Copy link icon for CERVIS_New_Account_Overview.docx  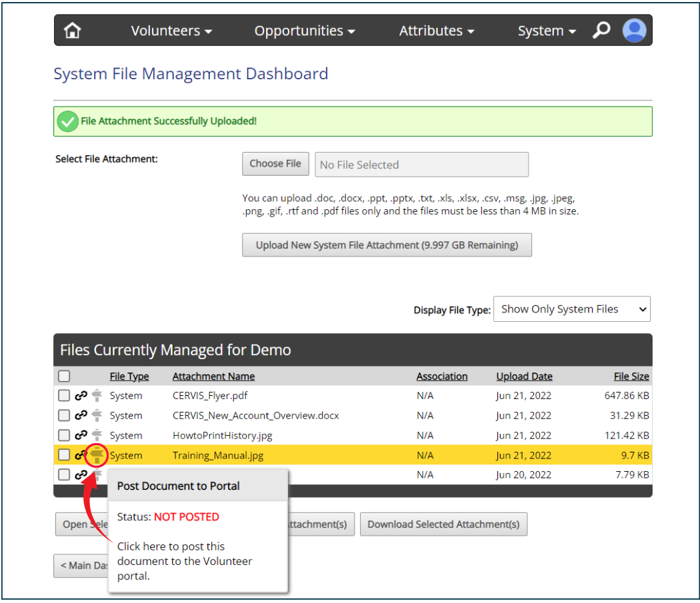click(x=81, y=415)
